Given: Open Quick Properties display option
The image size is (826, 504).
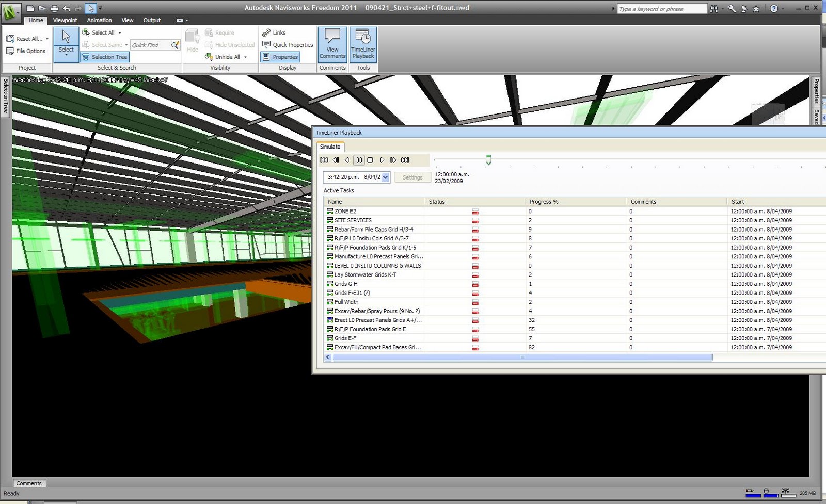Looking at the screenshot, I should click(288, 45).
